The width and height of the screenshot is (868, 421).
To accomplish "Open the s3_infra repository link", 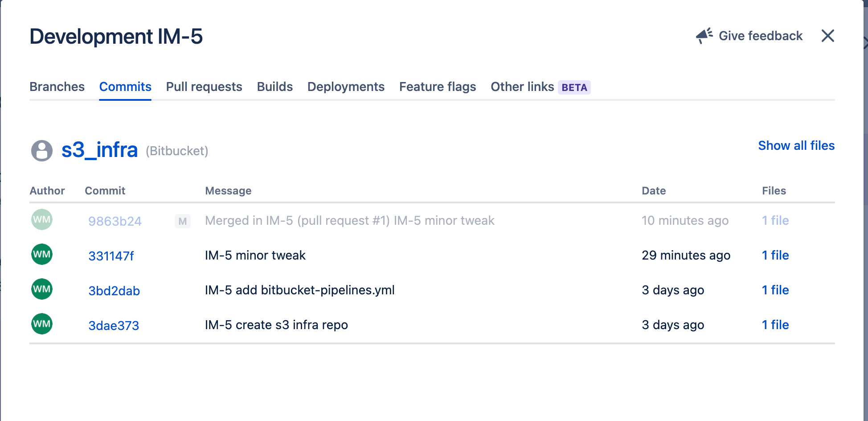I will (x=100, y=150).
